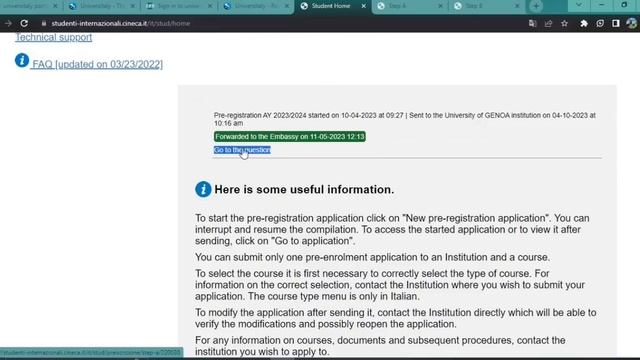640x360 pixels.
Task: Close the Student Home tab
Action: click(364, 6)
